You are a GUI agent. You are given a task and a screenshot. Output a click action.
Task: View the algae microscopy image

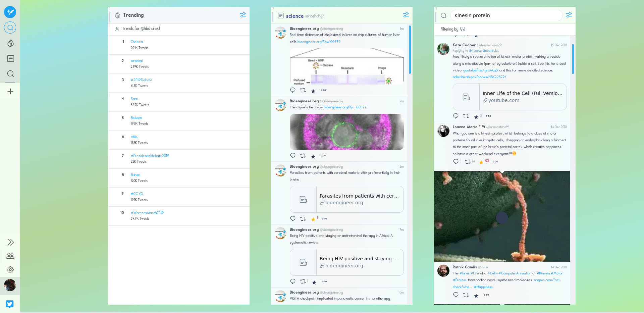(x=347, y=132)
